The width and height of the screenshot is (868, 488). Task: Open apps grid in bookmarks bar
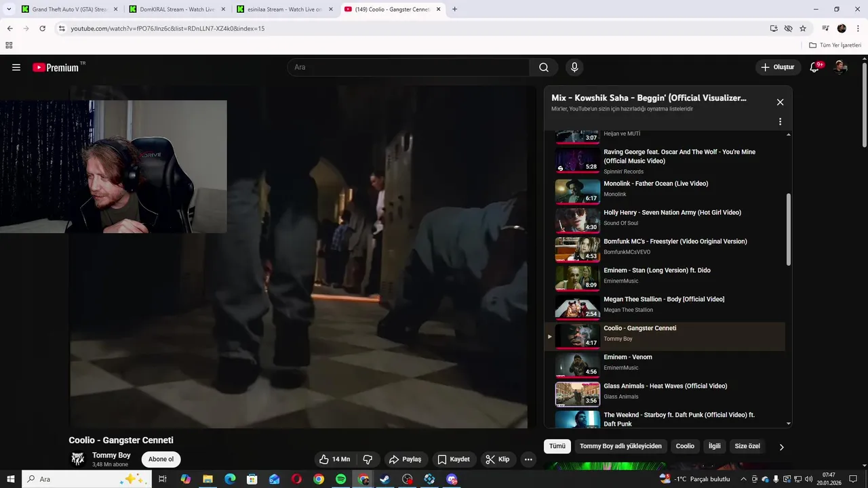pos(9,45)
